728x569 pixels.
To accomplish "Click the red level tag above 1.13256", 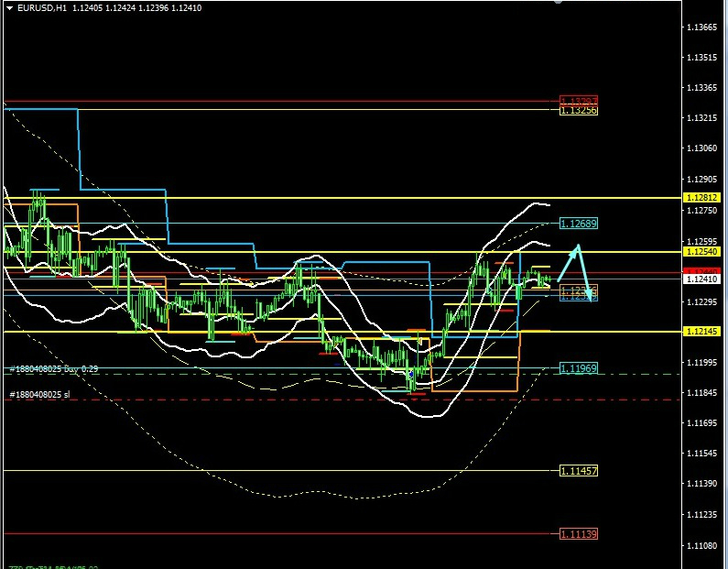I will [578, 101].
